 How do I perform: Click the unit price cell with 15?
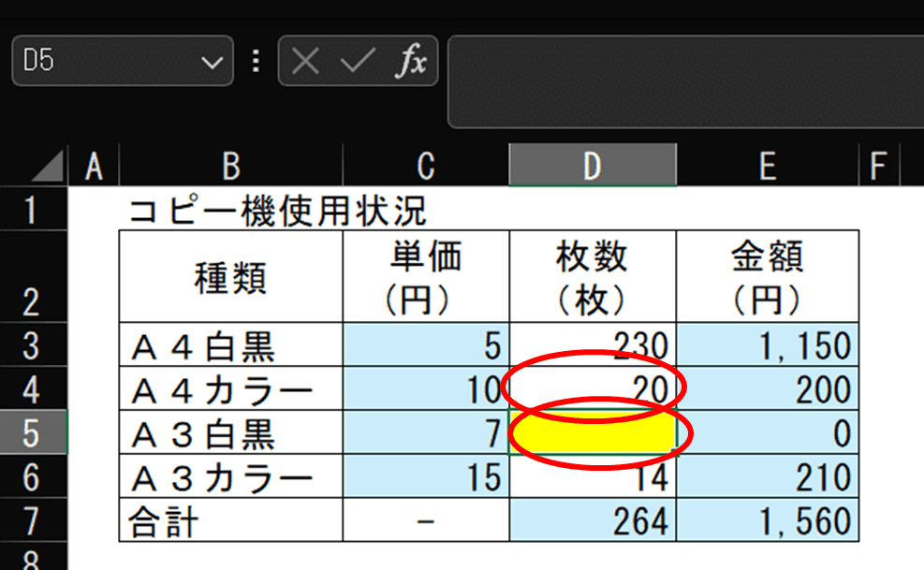pos(426,476)
